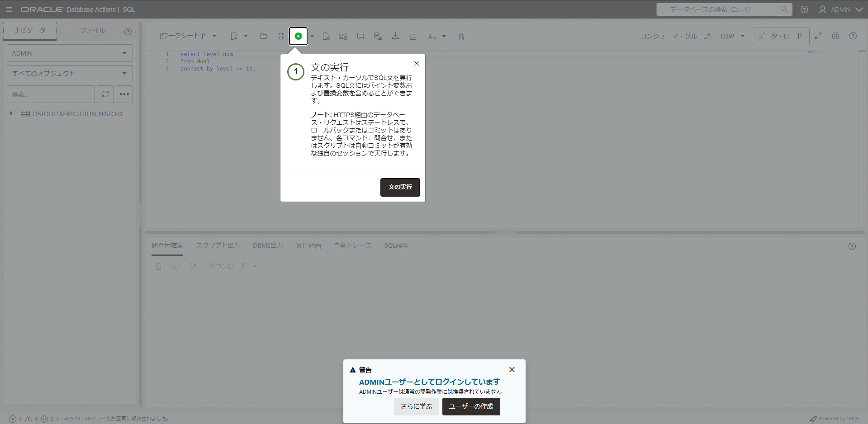Click the Autotrace tree icon
Image resolution: width=868 pixels, height=424 pixels.
(x=360, y=36)
